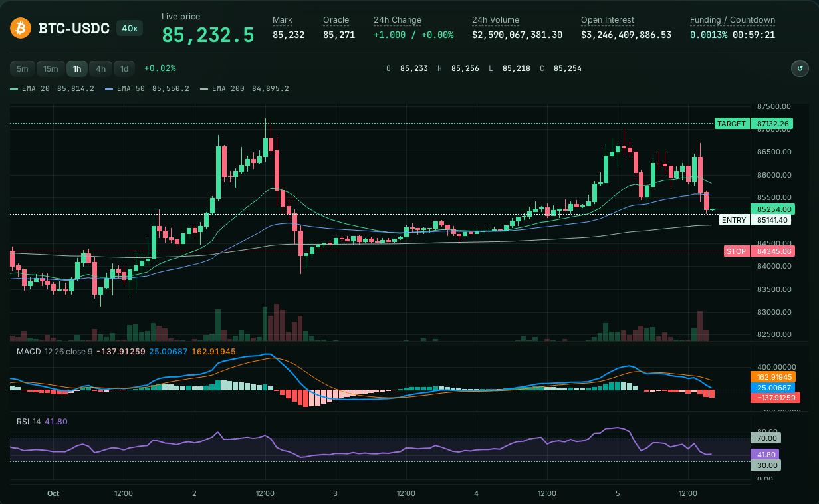Click the Mark price value 85,232
819x504 pixels.
289,35
